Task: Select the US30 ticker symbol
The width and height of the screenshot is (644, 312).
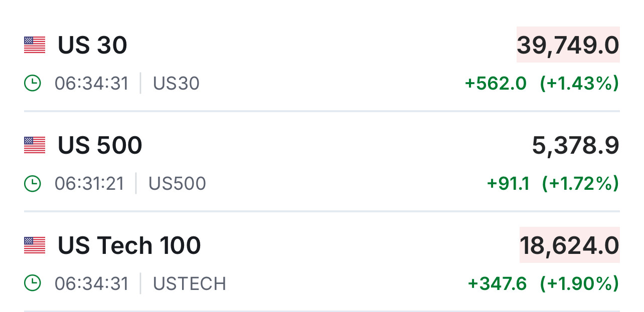Action: [176, 84]
